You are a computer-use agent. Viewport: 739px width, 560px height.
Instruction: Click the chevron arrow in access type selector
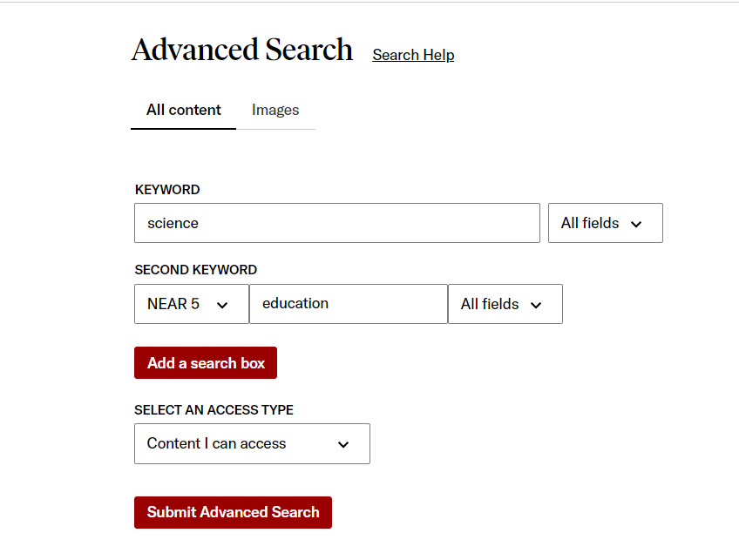pyautogui.click(x=343, y=444)
